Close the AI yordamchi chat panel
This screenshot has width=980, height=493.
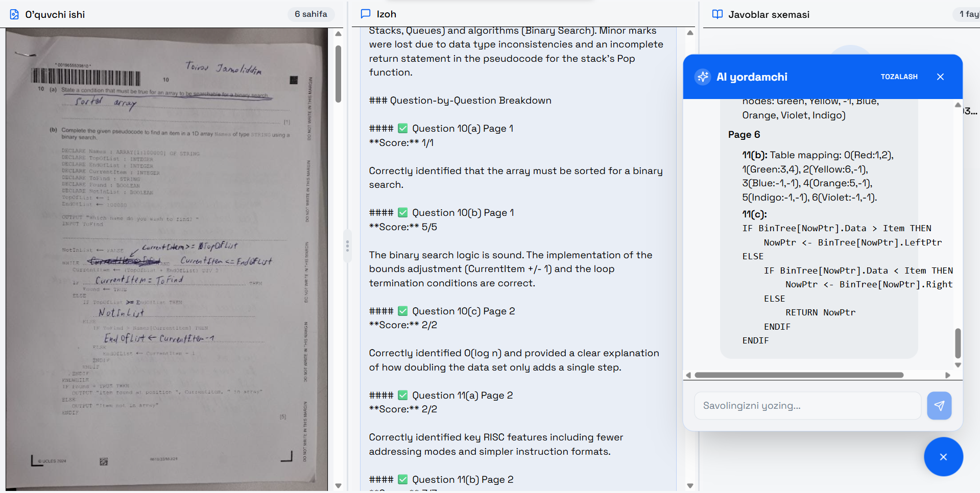(x=940, y=77)
